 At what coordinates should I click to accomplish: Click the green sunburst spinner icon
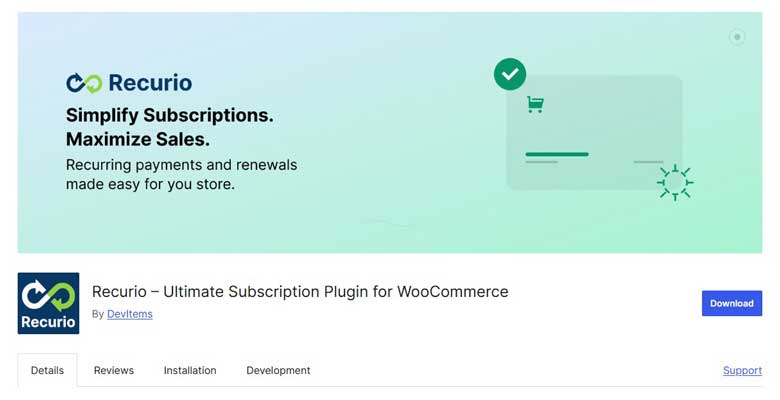point(675,182)
